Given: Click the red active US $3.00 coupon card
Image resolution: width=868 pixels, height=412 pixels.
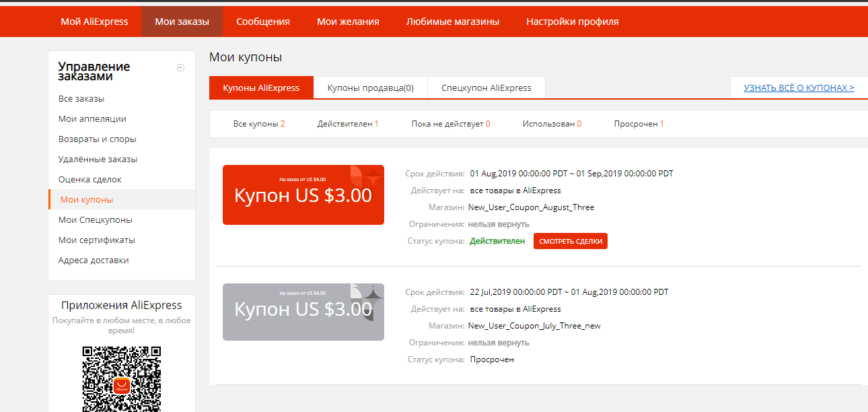Looking at the screenshot, I should pos(303,195).
